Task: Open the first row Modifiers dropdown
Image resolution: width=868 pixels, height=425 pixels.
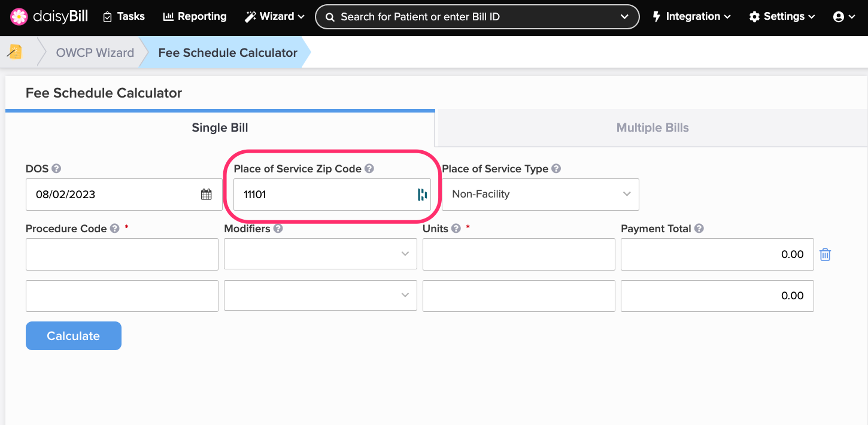Action: (320, 254)
